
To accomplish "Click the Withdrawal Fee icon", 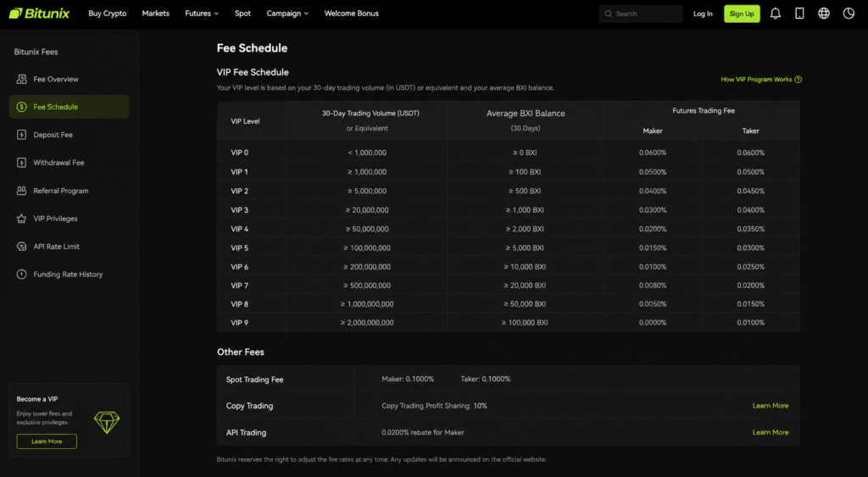I will [x=21, y=163].
